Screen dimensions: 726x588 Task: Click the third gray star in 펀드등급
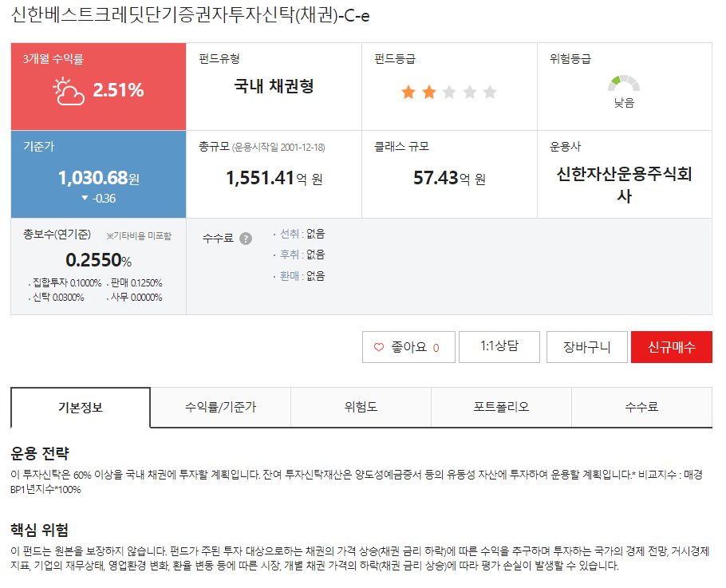point(449,92)
